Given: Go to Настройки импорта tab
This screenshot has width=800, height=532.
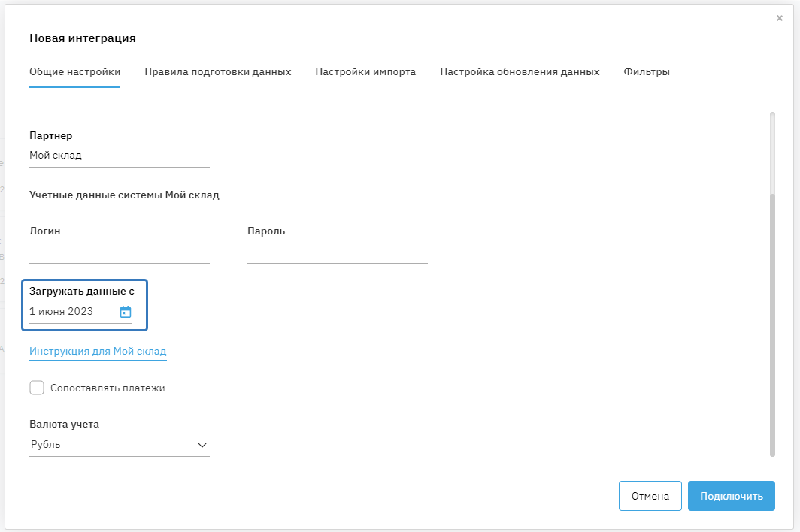Looking at the screenshot, I should (365, 72).
